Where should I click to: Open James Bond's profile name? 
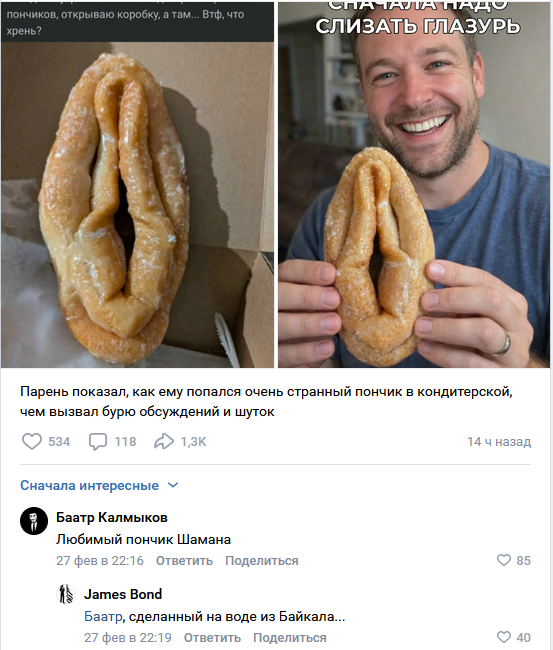pos(123,594)
